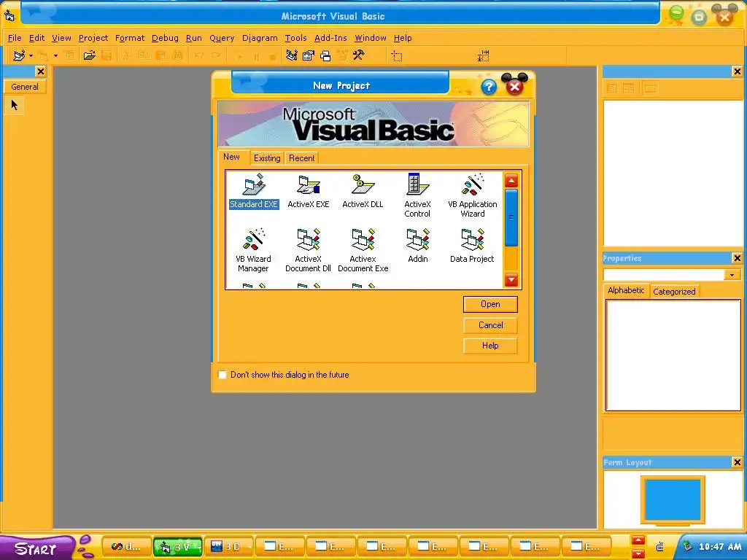This screenshot has width=747, height=560.
Task: Select the ActiveX EXE project type
Action: coord(309,192)
